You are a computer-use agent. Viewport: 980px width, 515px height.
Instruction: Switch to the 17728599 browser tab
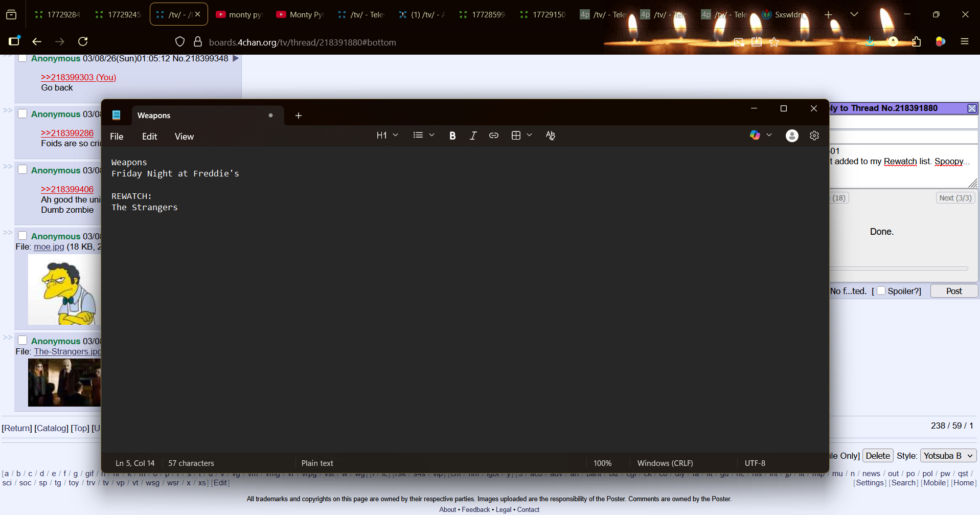point(483,14)
